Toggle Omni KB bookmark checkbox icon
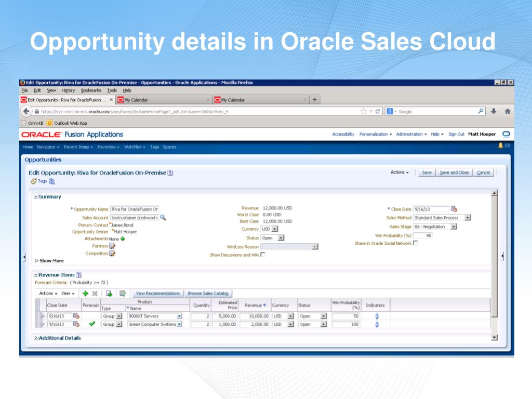The image size is (532, 399). tap(23, 123)
